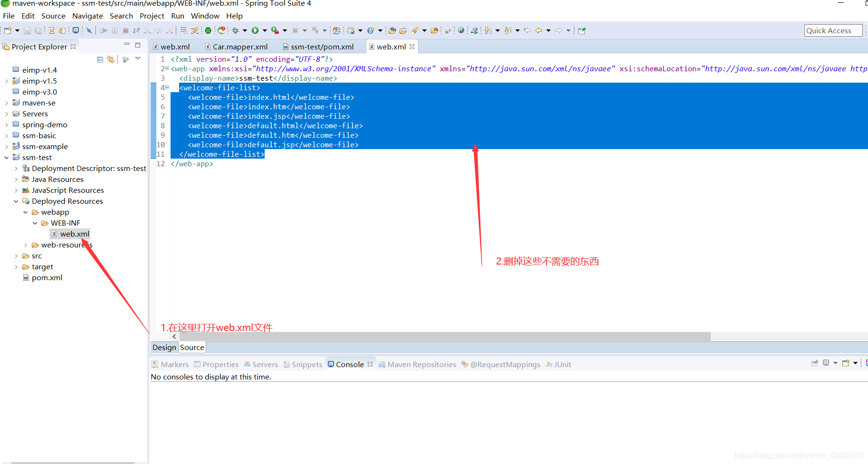Click the Resume debug icon
868x464 pixels.
[x=104, y=30]
